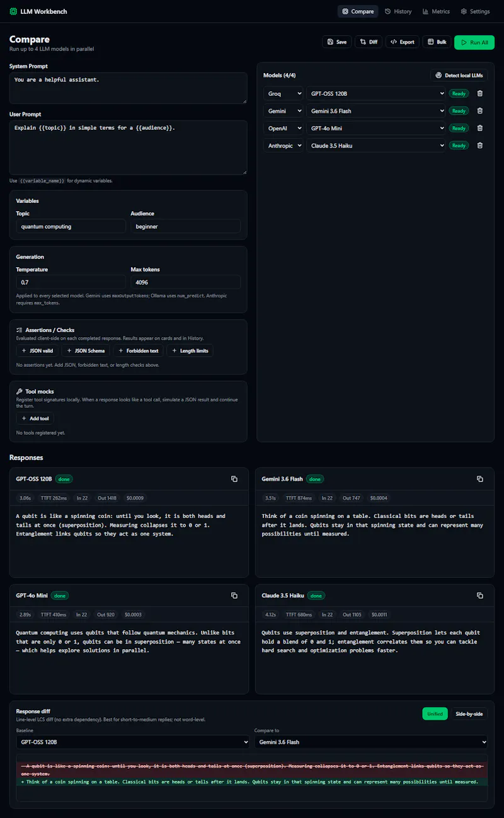Open the Metrics tab

tap(436, 11)
